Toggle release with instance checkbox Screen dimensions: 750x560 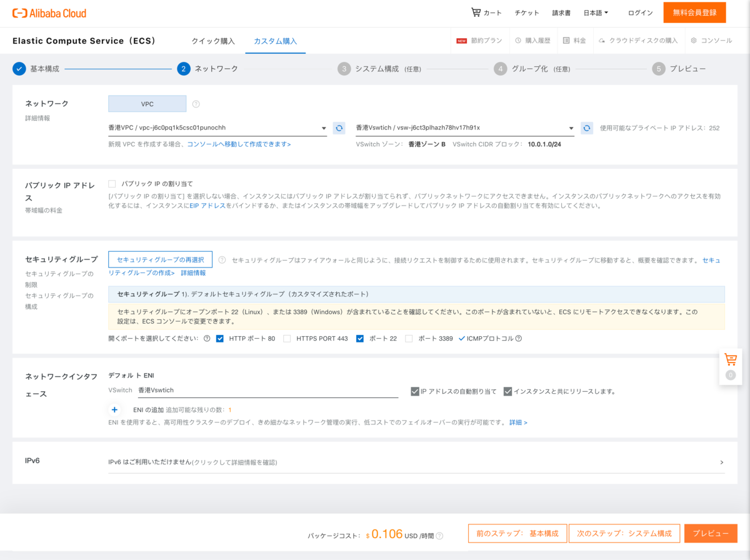point(508,391)
